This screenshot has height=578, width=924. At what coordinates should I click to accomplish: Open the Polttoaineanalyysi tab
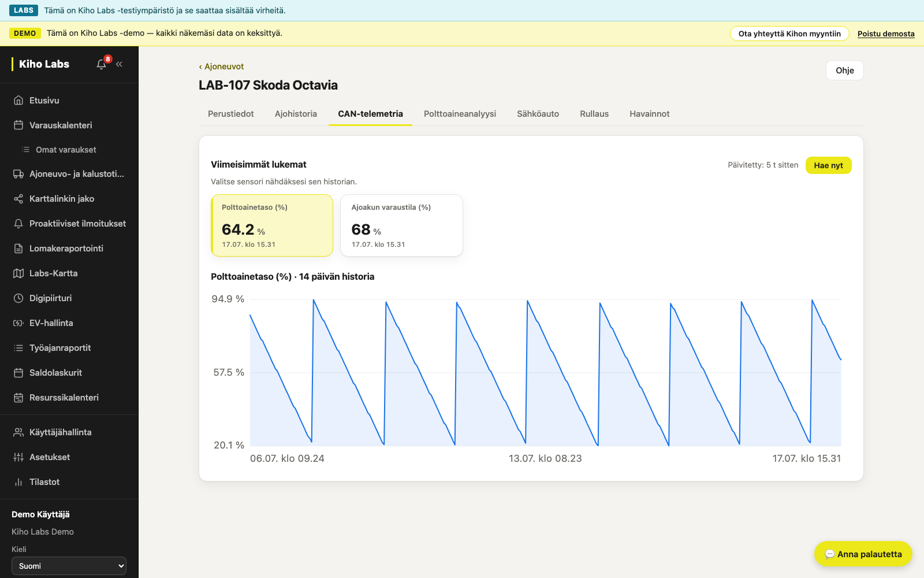click(x=460, y=114)
